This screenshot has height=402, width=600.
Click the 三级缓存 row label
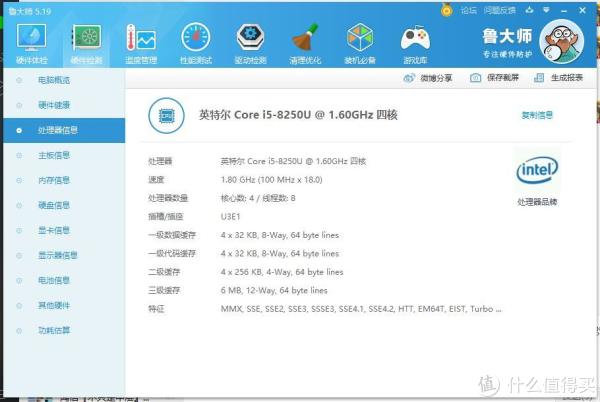coord(164,291)
